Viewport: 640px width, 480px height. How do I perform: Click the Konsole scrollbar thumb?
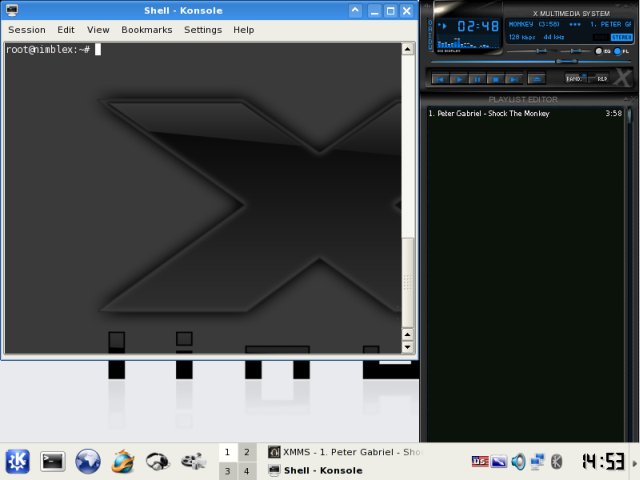click(407, 282)
